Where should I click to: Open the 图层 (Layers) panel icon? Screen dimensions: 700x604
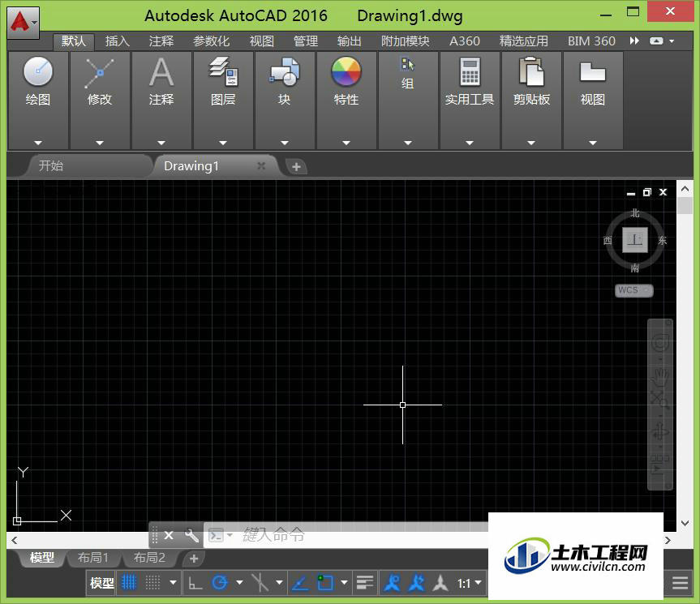click(x=223, y=71)
